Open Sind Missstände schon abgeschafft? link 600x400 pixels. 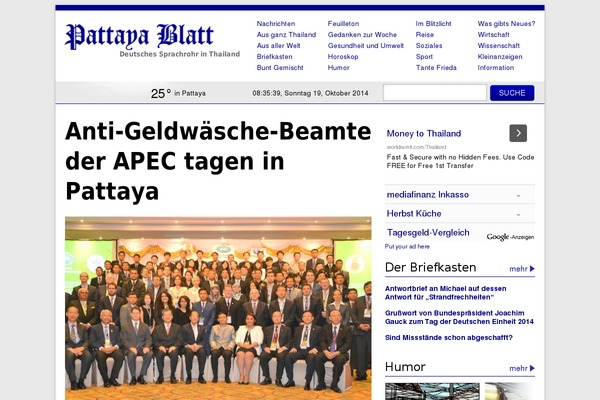pyautogui.click(x=448, y=338)
